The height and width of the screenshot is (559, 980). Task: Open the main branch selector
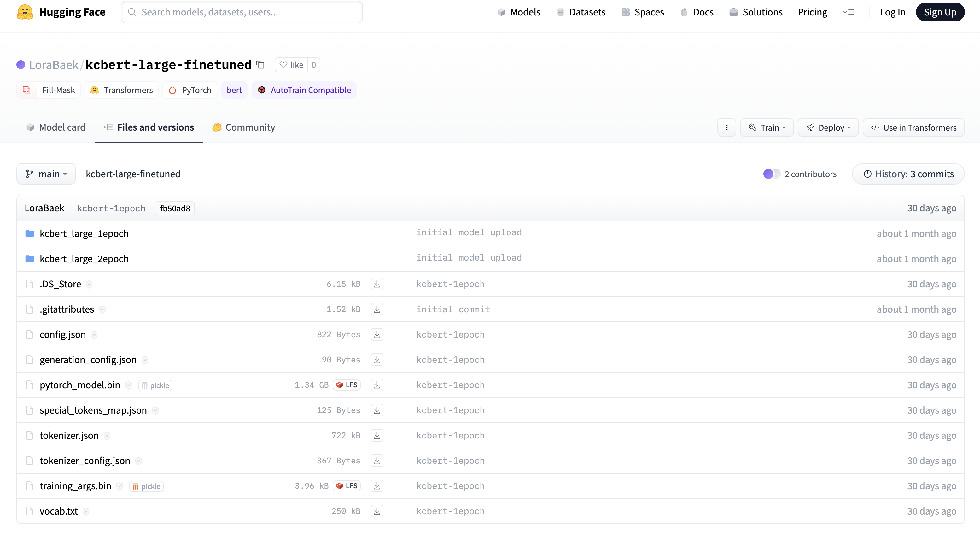(46, 174)
